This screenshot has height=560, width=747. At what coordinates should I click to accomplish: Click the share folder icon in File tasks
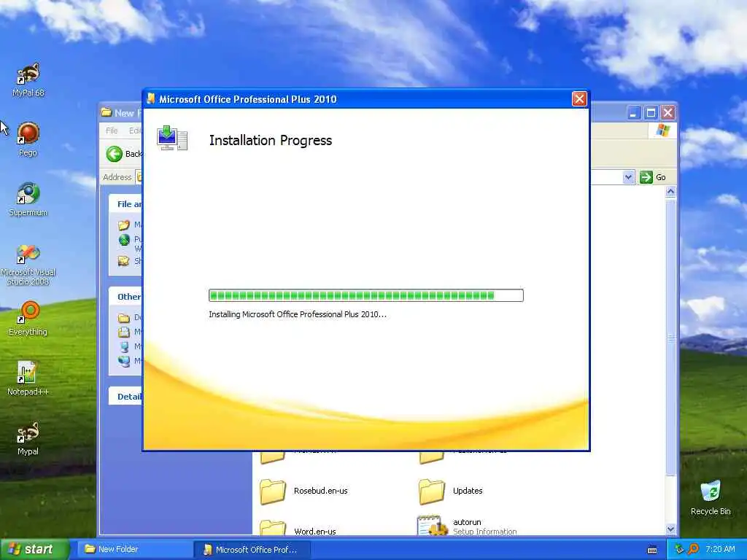pos(124,261)
